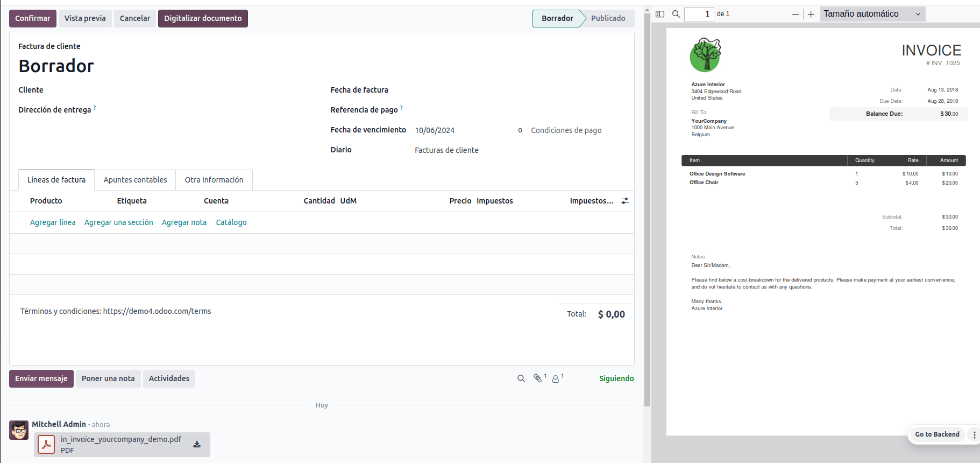Click the # INV_1025 number in PDF
Screen dimensions: 980x463
click(x=943, y=63)
